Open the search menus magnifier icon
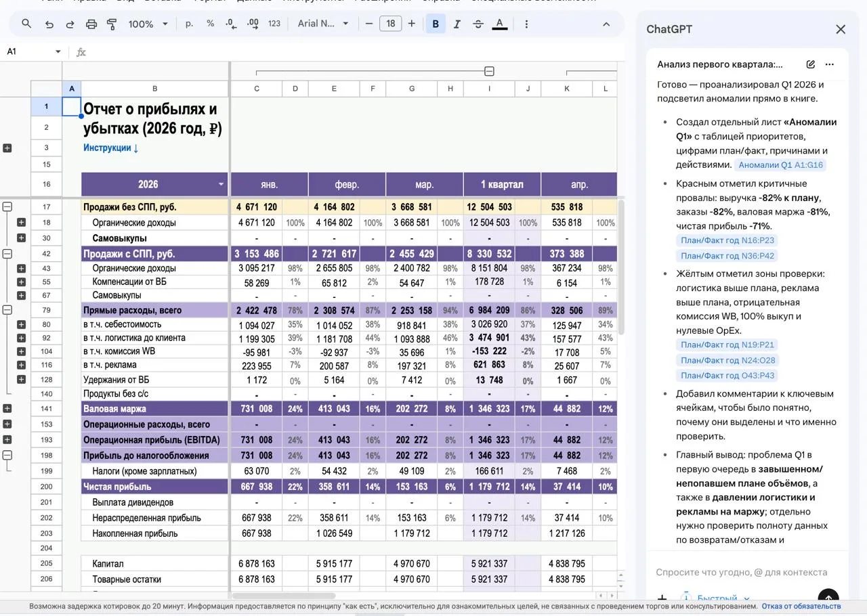This screenshot has width=867, height=616. pos(26,24)
